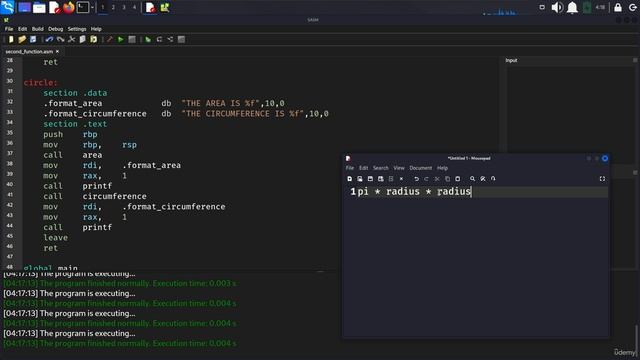Open Mousepad Document menu

click(x=420, y=168)
